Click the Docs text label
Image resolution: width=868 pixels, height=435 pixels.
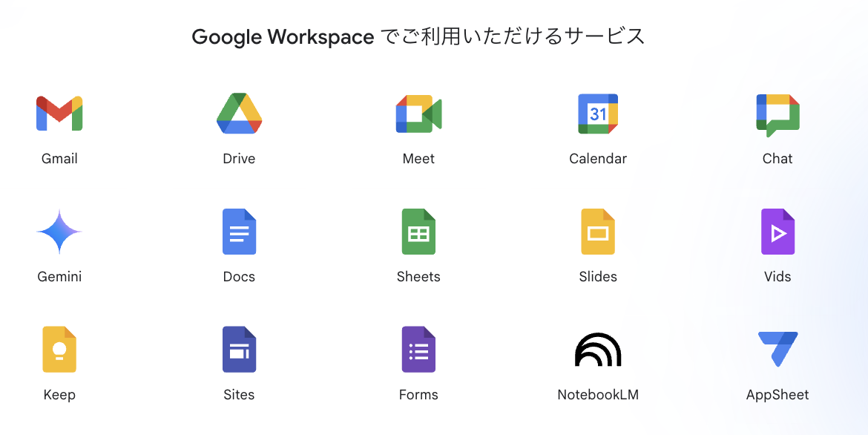[x=239, y=277]
